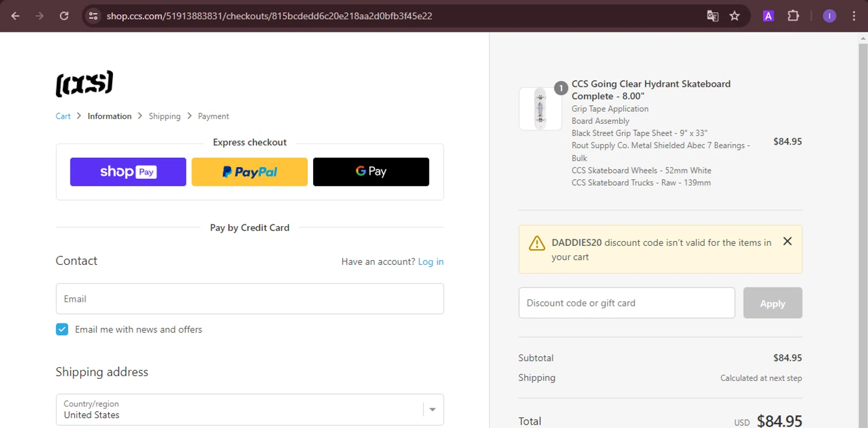Image resolution: width=868 pixels, height=428 pixels.
Task: Click the 'Board Assembly' line
Action: [x=601, y=121]
